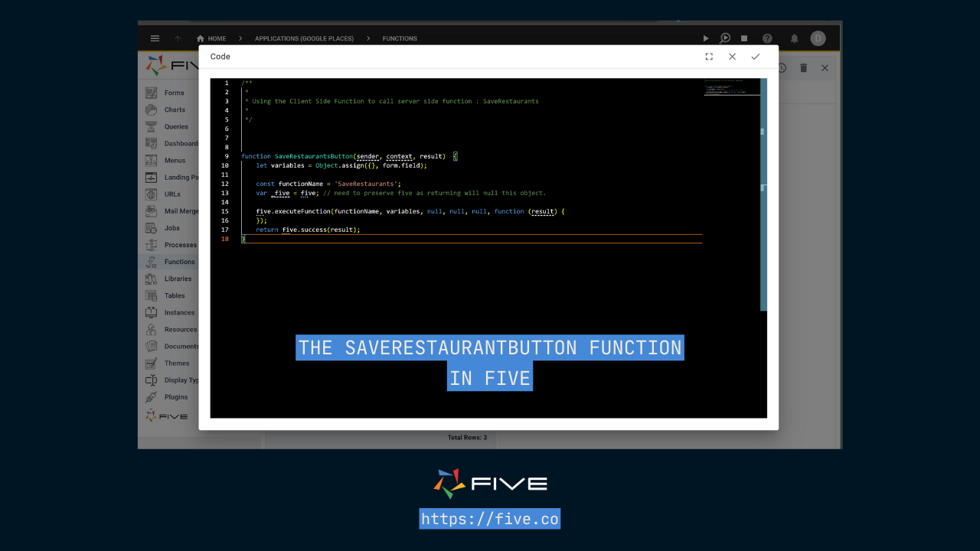
Task: Click the 'SaveRestaurants' string on line 12
Action: tap(368, 184)
